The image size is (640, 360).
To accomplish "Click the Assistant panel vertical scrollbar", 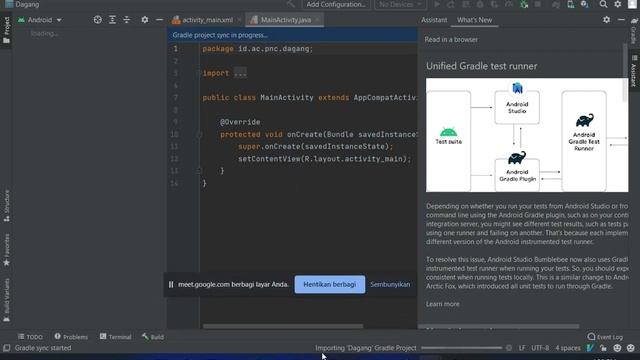I will [x=625, y=72].
